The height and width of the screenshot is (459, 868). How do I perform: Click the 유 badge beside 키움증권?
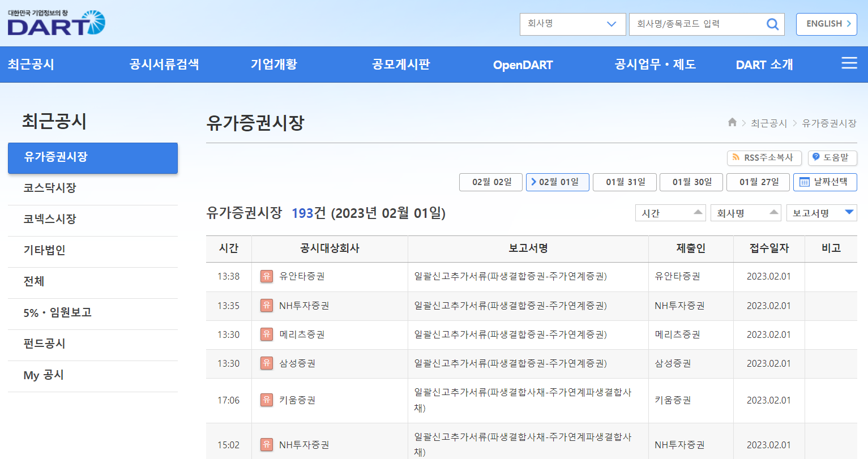click(266, 400)
